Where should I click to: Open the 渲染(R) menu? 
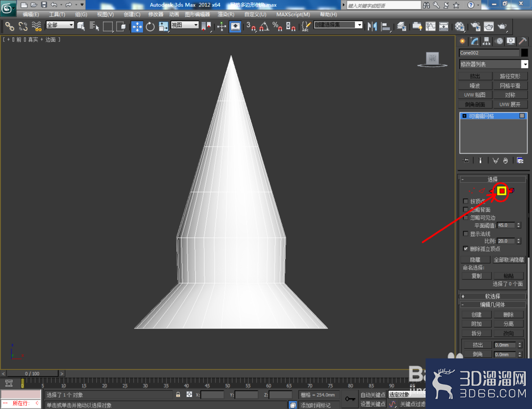(x=226, y=14)
